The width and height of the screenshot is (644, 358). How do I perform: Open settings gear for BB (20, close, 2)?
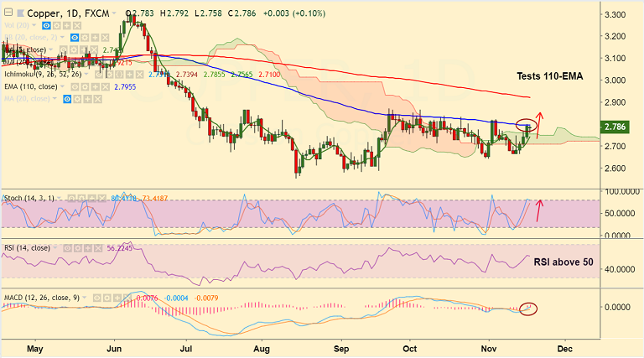(85, 38)
